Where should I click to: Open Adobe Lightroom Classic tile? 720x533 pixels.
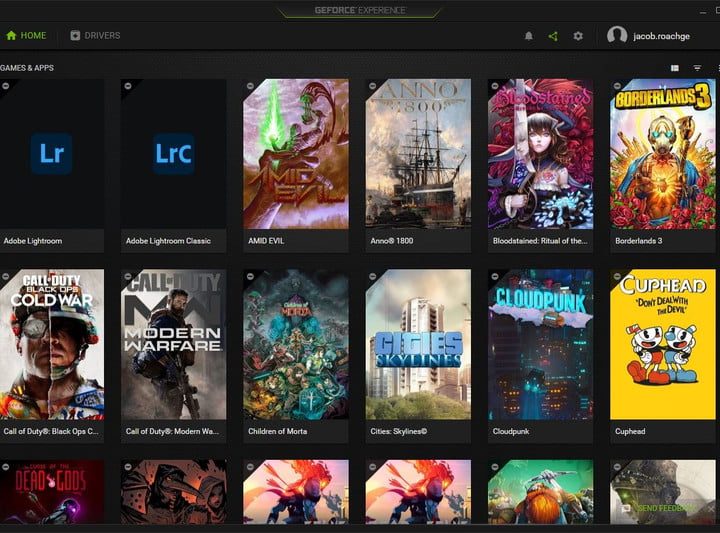point(174,165)
